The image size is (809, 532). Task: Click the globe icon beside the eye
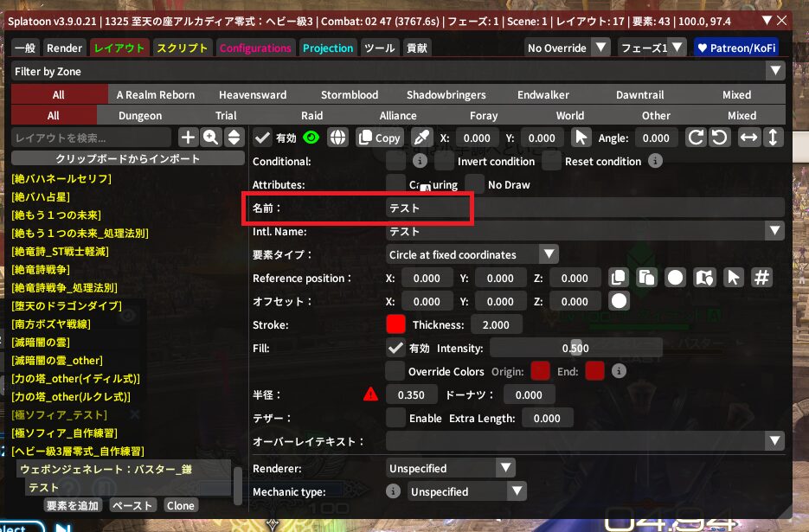[337, 138]
